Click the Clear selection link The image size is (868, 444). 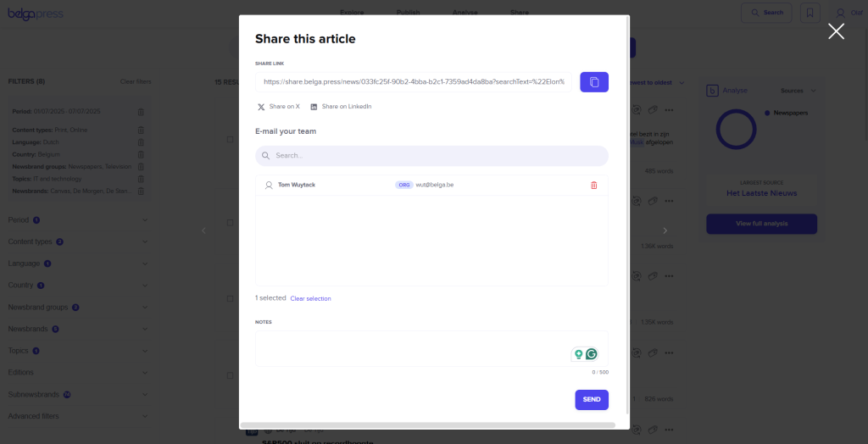click(310, 298)
